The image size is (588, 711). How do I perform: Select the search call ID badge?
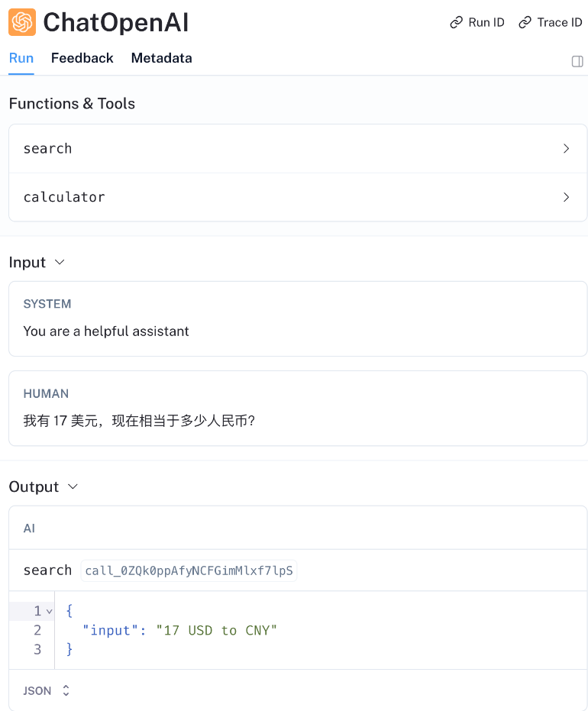tap(188, 570)
